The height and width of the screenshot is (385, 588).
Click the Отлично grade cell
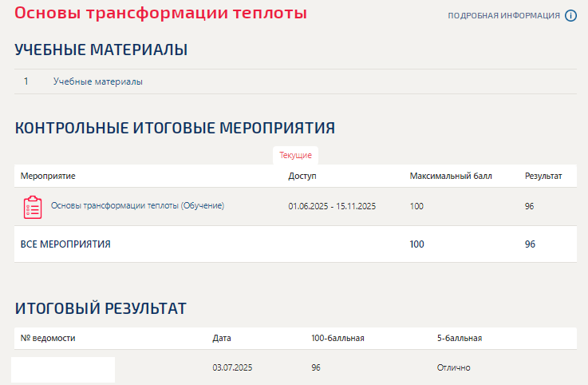coord(454,367)
